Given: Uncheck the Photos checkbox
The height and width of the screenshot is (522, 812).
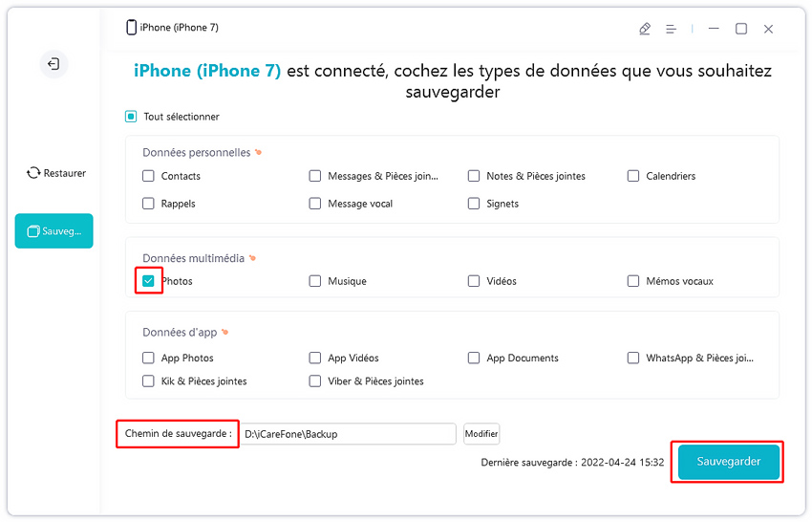Looking at the screenshot, I should click(x=149, y=281).
